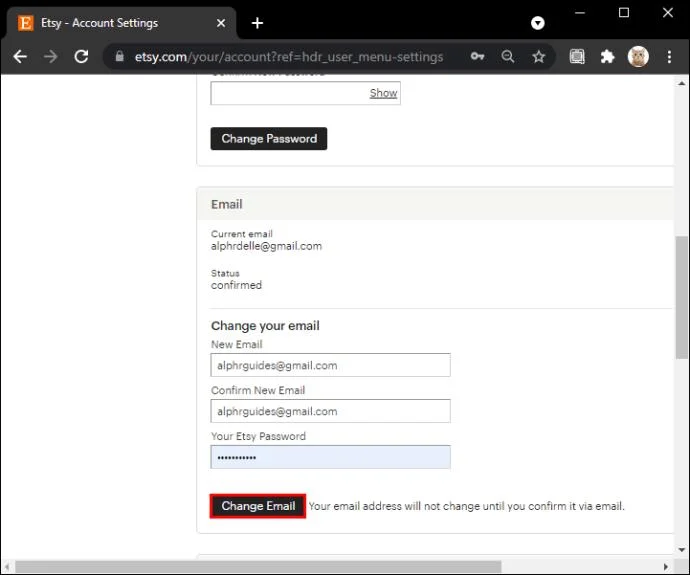Click the current email alphrdelle@gmail.com
The height and width of the screenshot is (575, 690).
click(266, 246)
